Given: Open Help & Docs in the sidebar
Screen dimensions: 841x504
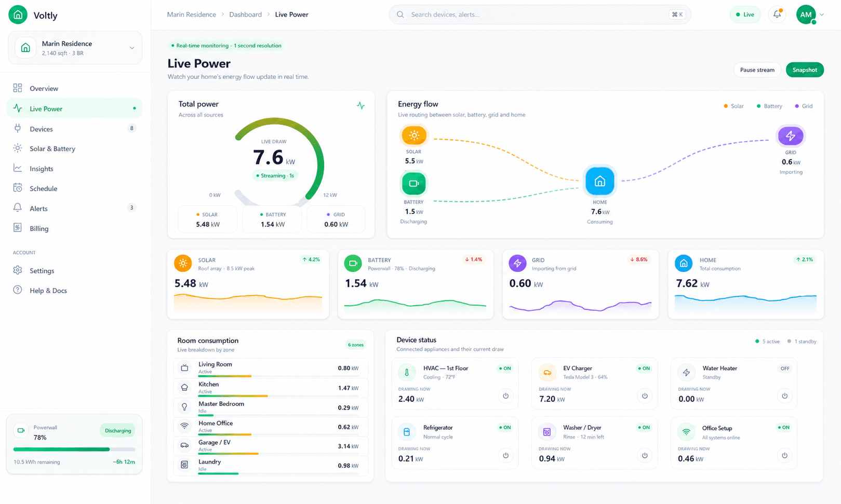Looking at the screenshot, I should click(x=74, y=290).
